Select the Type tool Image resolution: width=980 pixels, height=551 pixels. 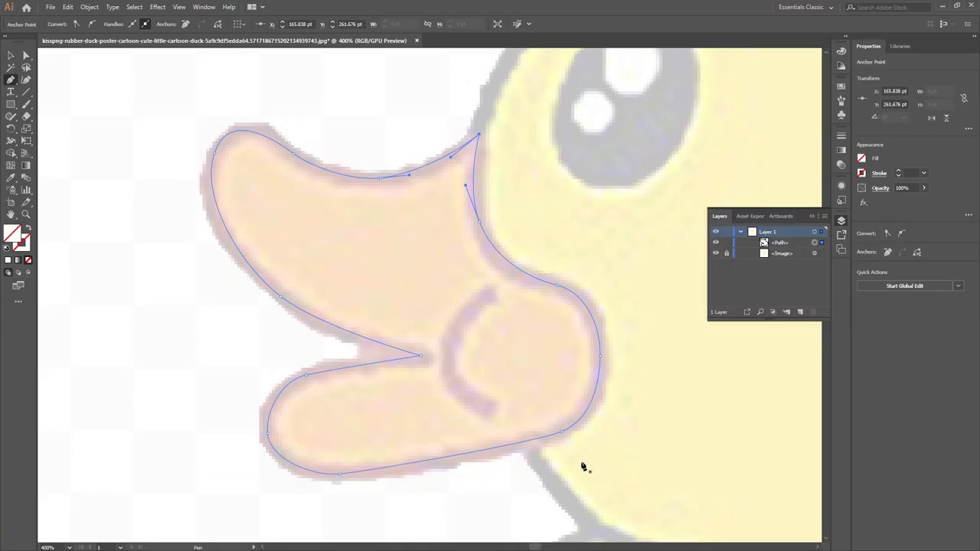pos(11,92)
